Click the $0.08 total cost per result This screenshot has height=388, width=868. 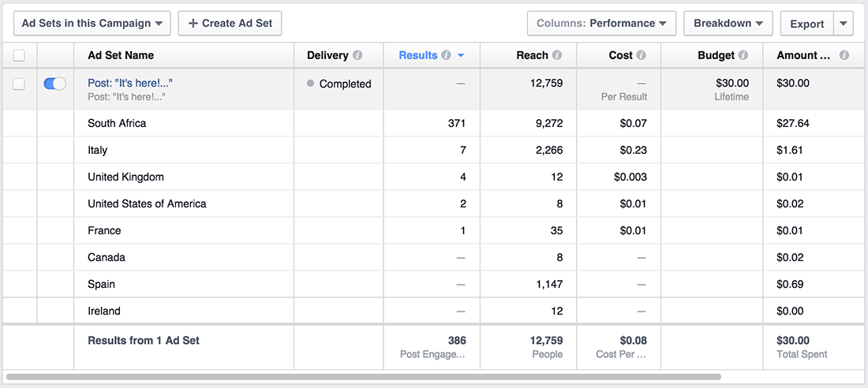pyautogui.click(x=633, y=341)
